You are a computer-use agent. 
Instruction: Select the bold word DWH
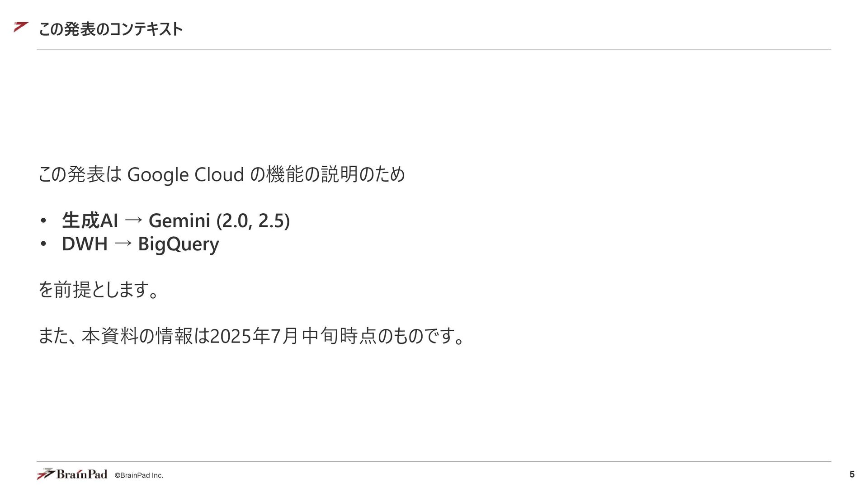click(85, 244)
